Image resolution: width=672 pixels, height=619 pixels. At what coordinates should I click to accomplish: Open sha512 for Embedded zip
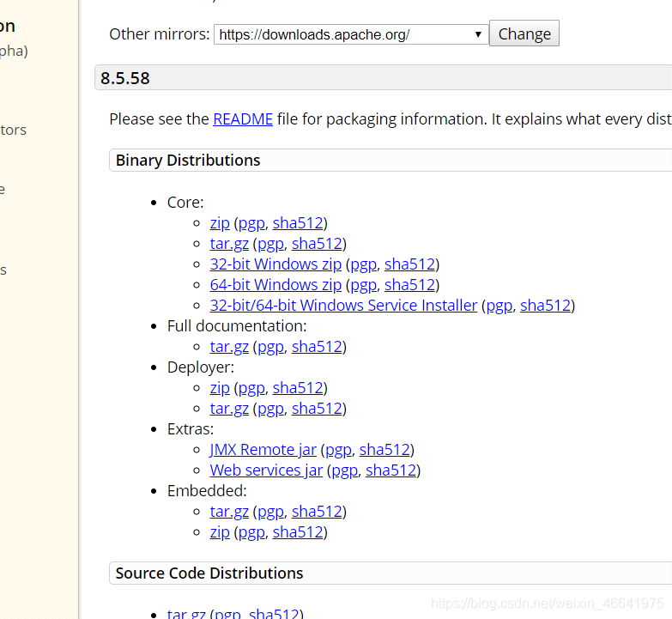point(298,532)
